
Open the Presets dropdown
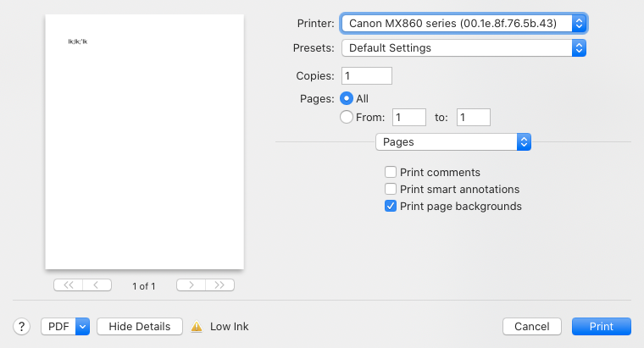click(x=464, y=48)
